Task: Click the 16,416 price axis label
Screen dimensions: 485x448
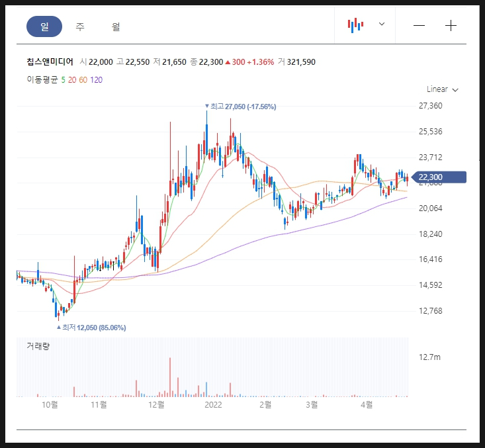Action: (430, 259)
